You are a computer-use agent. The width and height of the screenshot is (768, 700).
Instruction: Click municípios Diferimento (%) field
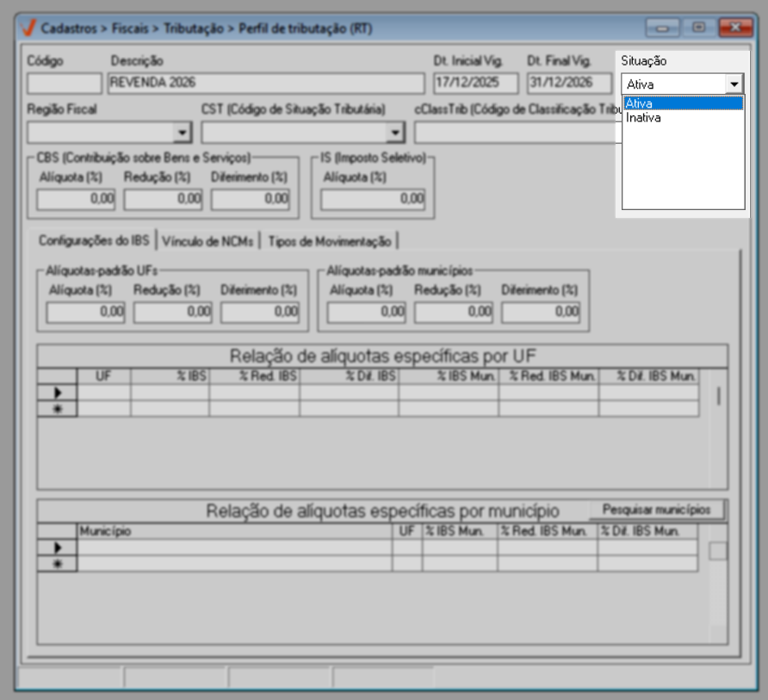pyautogui.click(x=541, y=313)
